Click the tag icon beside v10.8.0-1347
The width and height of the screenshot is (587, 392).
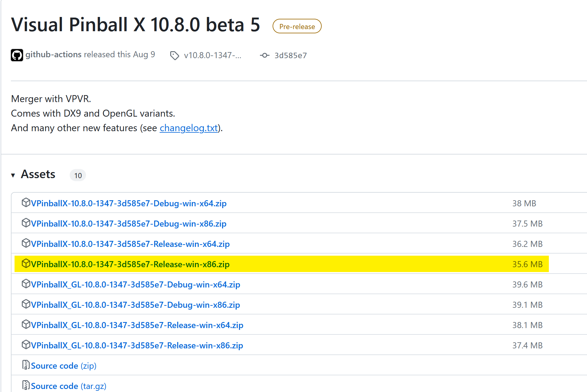coord(174,55)
